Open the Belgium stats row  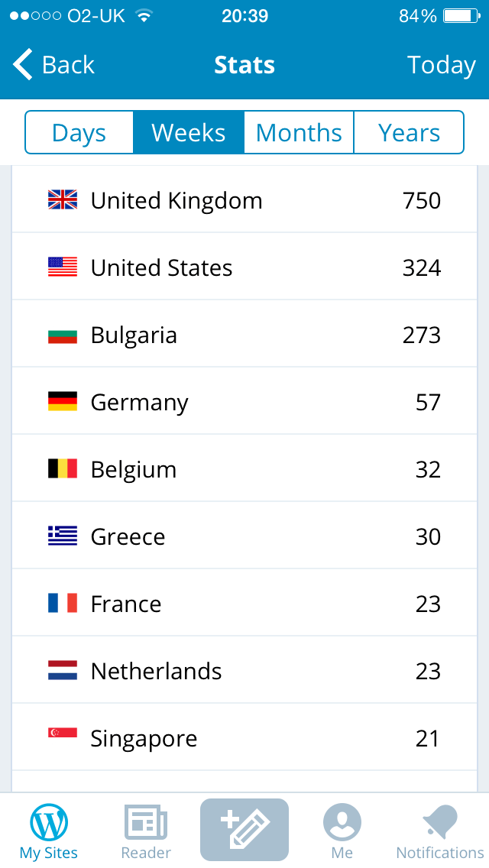point(244,469)
